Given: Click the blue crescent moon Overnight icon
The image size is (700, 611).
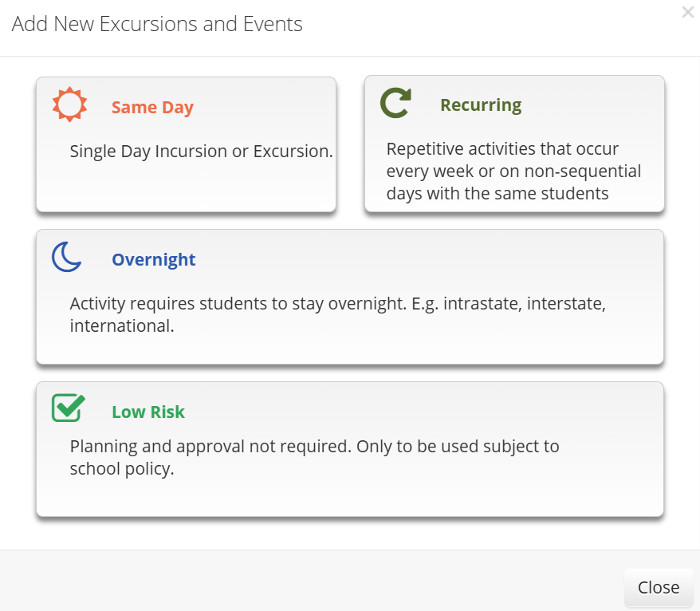Looking at the screenshot, I should pos(66,257).
